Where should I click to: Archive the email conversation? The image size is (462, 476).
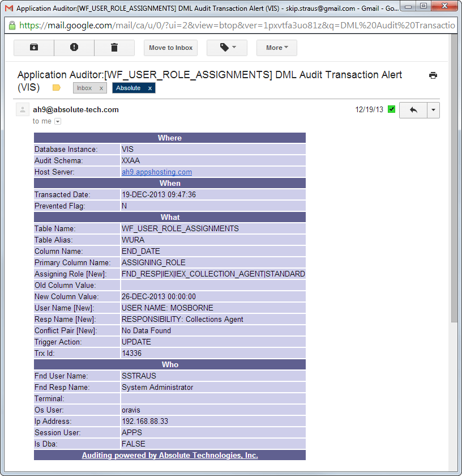coord(33,48)
